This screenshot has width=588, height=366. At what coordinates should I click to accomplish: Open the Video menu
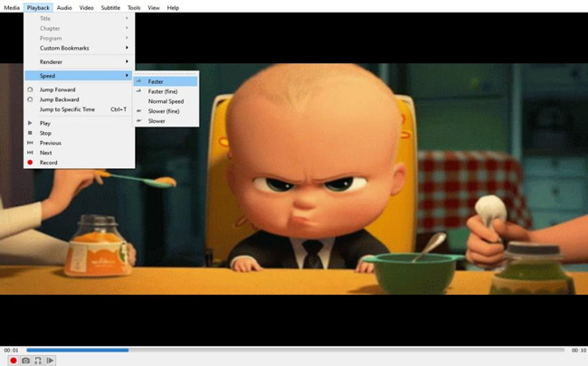(x=86, y=7)
